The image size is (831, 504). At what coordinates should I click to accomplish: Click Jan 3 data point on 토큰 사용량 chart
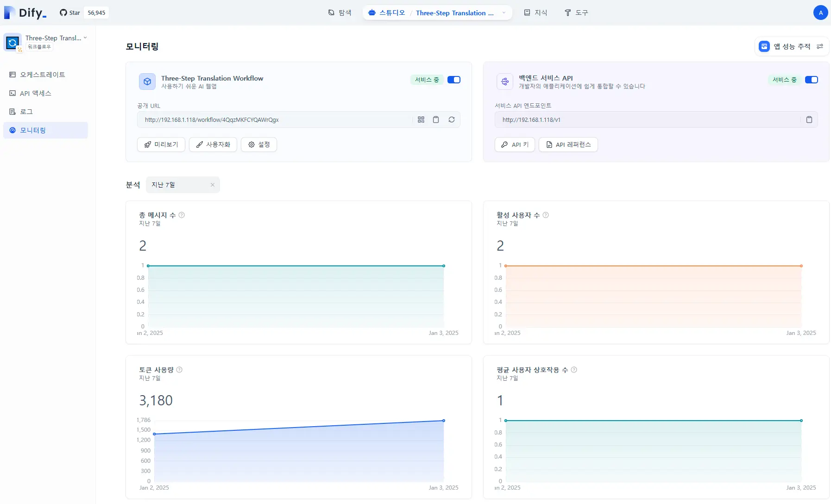[443, 421]
